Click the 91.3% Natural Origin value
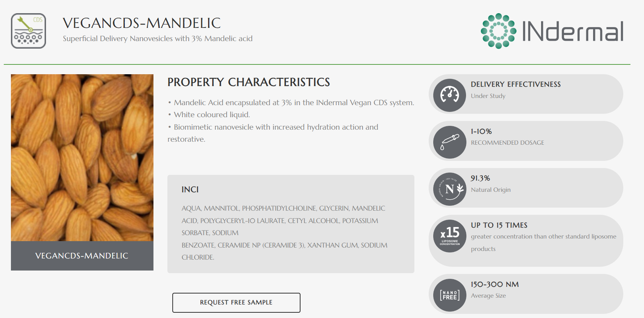This screenshot has height=318, width=644. click(x=480, y=178)
